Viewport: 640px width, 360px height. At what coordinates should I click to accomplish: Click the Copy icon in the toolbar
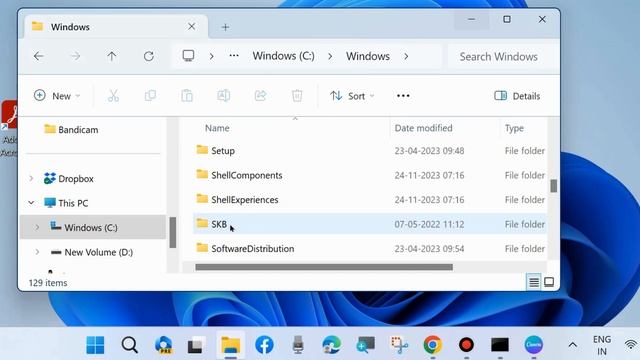(x=150, y=96)
